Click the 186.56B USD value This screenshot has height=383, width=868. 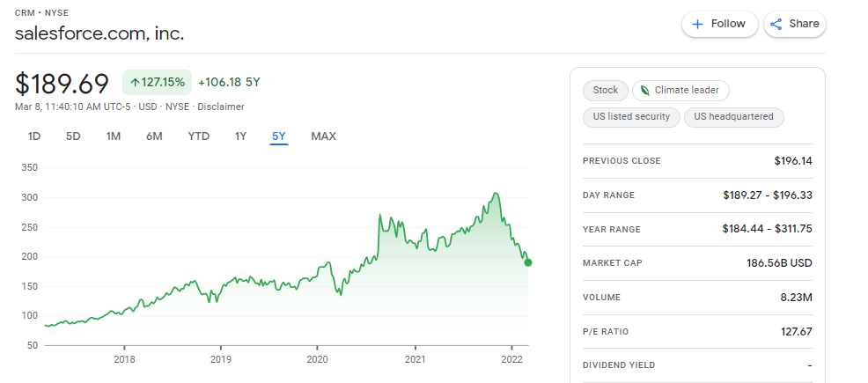tap(779, 263)
